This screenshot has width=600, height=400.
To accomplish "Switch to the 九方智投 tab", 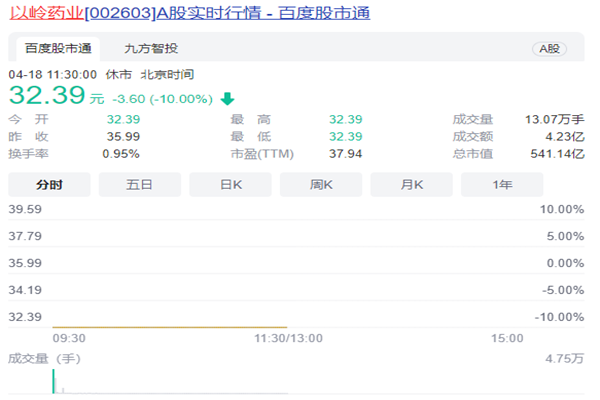I will (151, 49).
